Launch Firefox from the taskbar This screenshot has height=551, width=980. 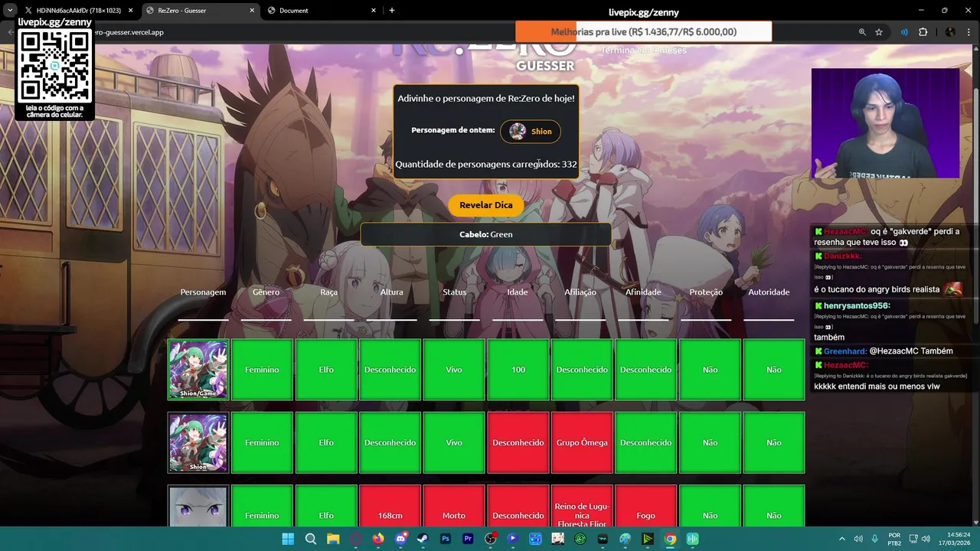pos(378,539)
